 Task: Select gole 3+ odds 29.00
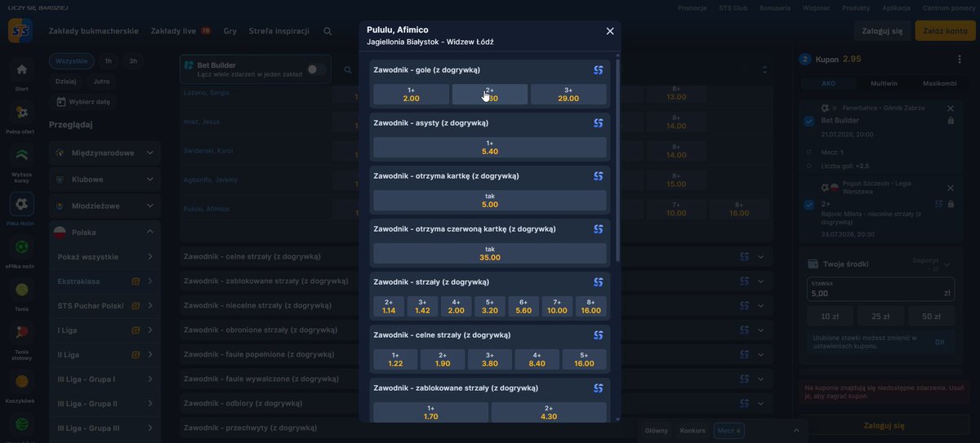point(568,94)
